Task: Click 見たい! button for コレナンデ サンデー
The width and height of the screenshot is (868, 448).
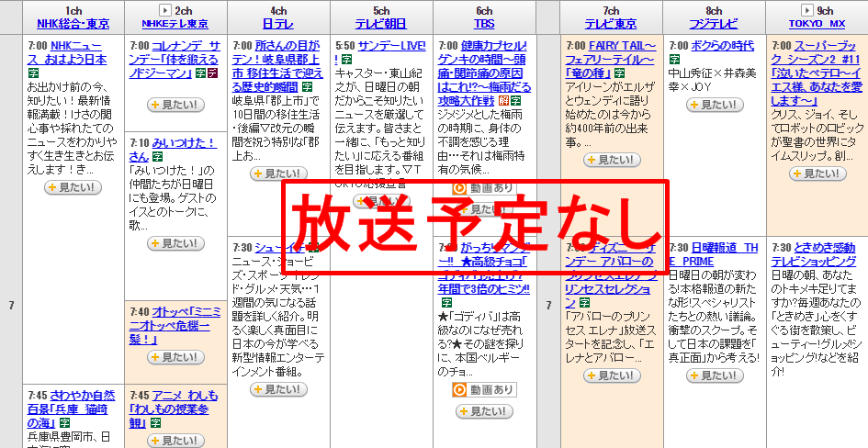Action: click(x=175, y=105)
